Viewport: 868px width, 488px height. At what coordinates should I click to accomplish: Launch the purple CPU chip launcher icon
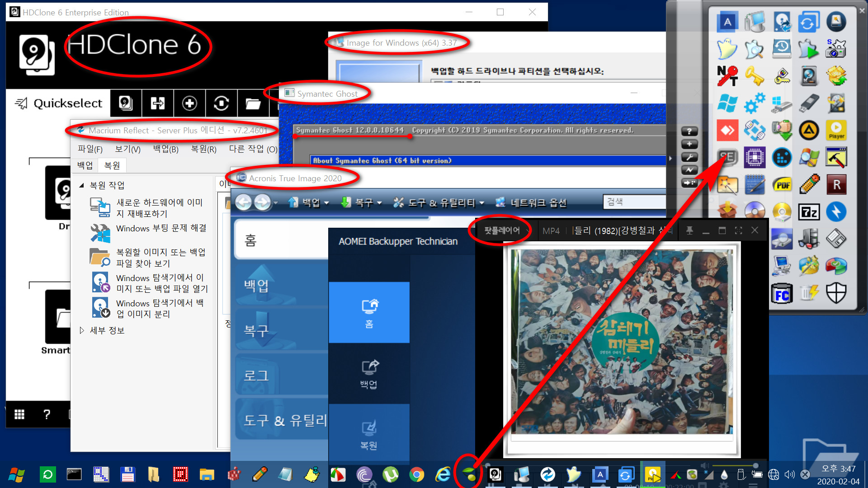click(x=755, y=158)
